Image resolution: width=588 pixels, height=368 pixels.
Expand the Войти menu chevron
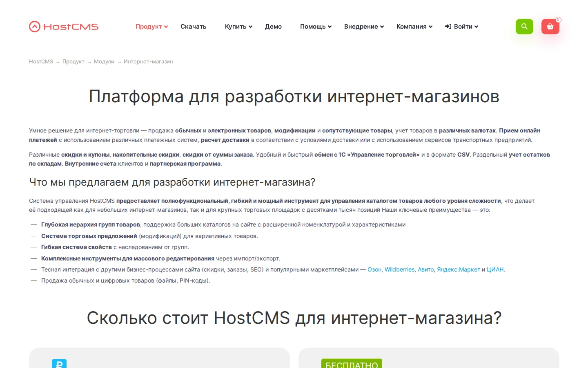point(476,27)
